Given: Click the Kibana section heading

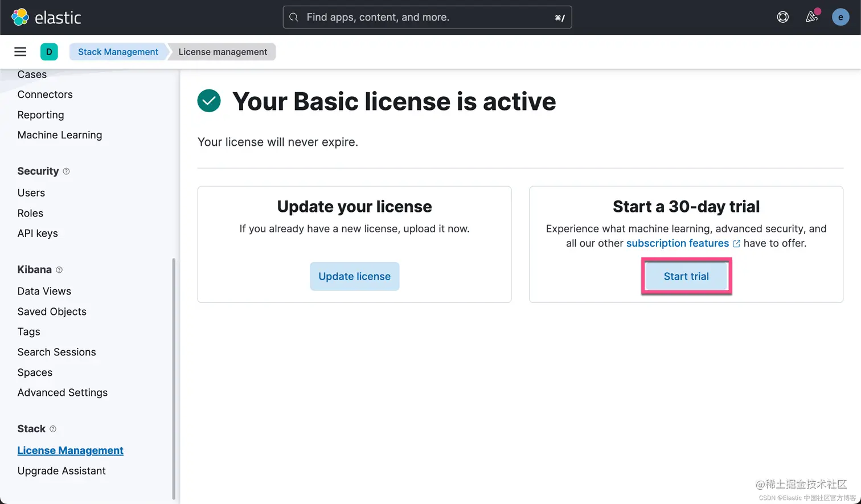Looking at the screenshot, I should click(34, 270).
